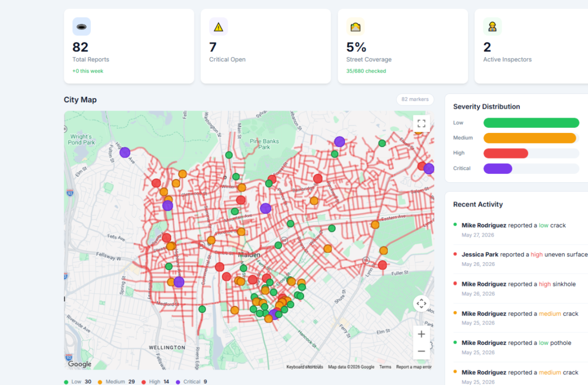The image size is (588, 385).
Task: Open the map Terms link
Action: click(385, 367)
